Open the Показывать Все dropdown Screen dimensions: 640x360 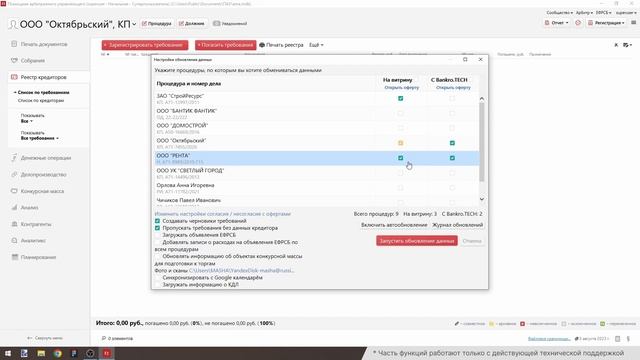pyautogui.click(x=27, y=121)
